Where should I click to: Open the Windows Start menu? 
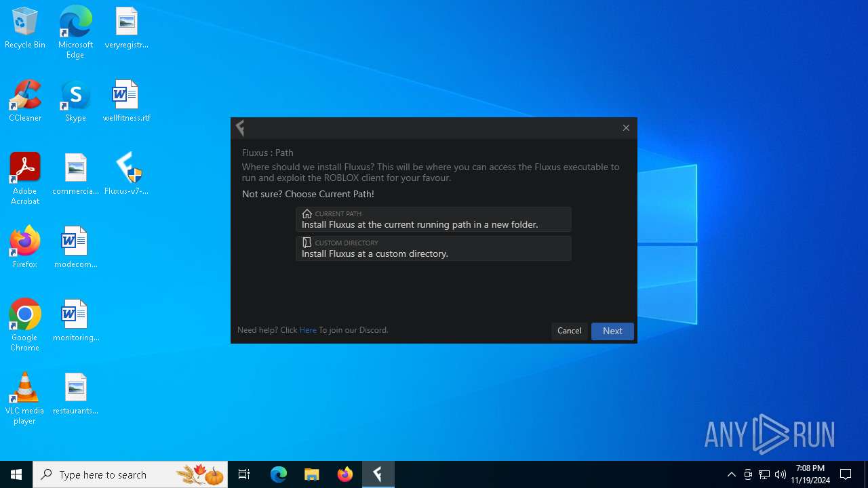[x=16, y=474]
